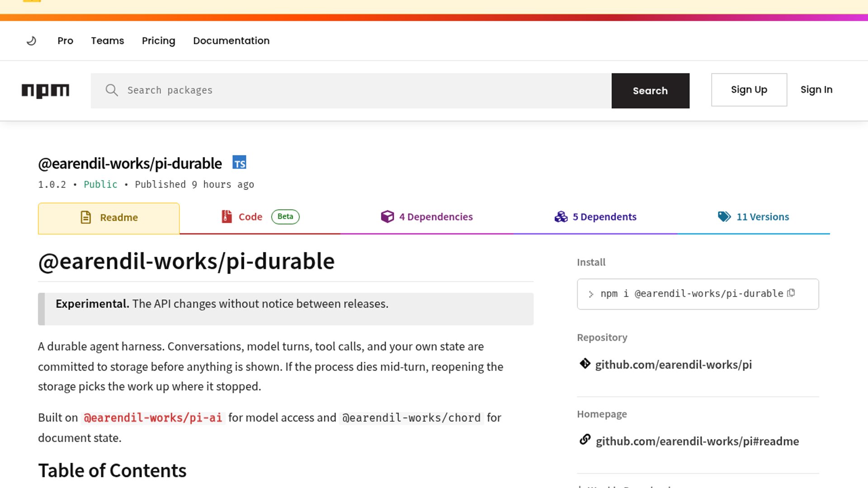Click the Published 9 hours ago text
The image size is (868, 488).
tap(194, 184)
